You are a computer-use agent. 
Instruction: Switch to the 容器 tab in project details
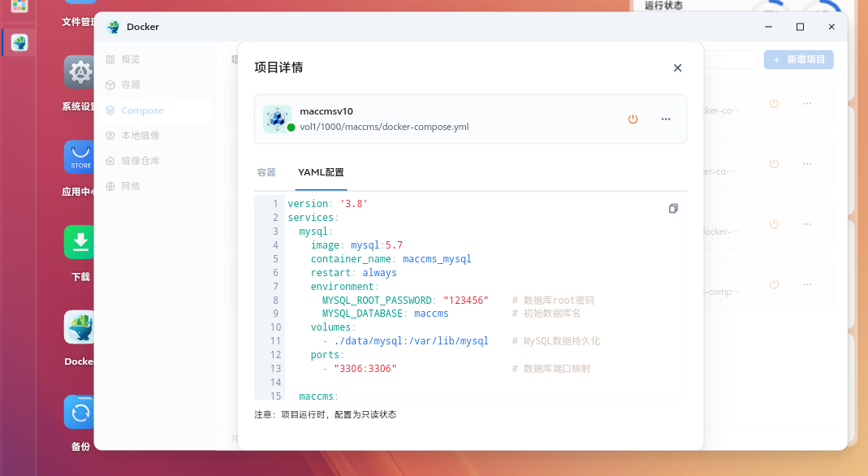pyautogui.click(x=266, y=172)
